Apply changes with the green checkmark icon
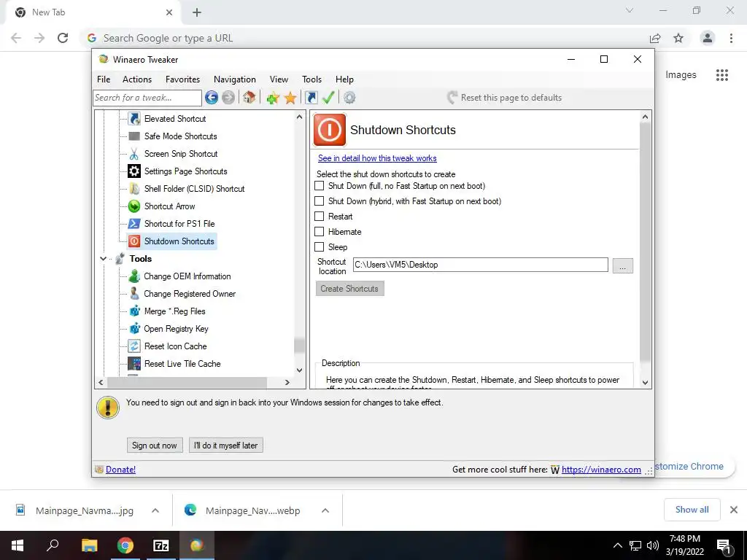The width and height of the screenshot is (747, 560). (x=328, y=98)
